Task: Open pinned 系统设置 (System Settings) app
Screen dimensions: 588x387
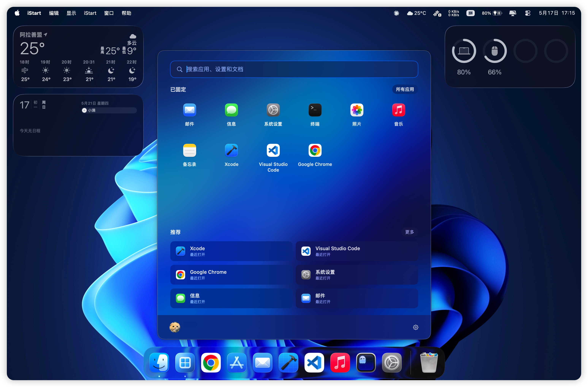Action: (x=273, y=110)
